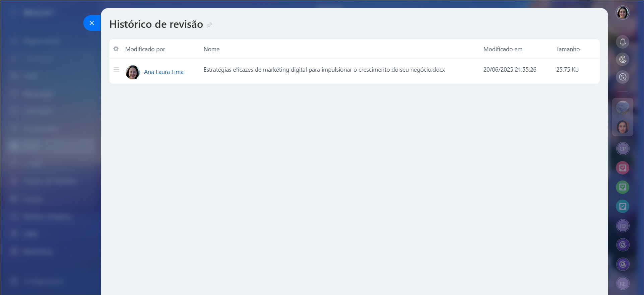Open the red task checkmark bubble

point(623,168)
